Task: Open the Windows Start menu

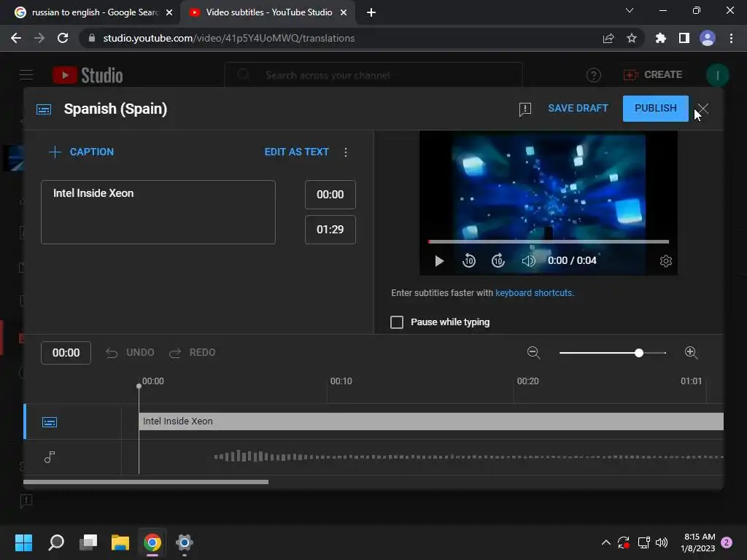Action: click(24, 542)
